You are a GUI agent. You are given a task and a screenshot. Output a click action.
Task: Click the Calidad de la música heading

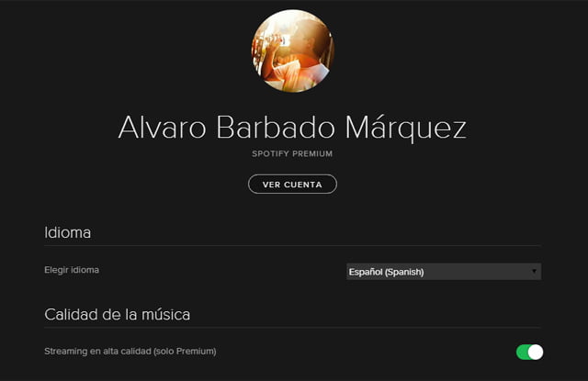pos(117,315)
